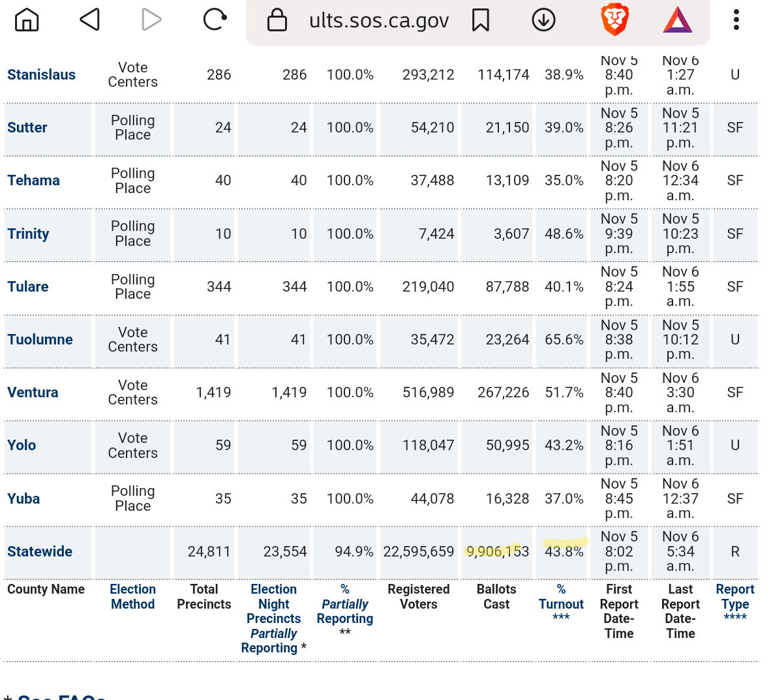771x700 pixels.
Task: Select Tehama registered voters 37,488
Action: pyautogui.click(x=432, y=181)
